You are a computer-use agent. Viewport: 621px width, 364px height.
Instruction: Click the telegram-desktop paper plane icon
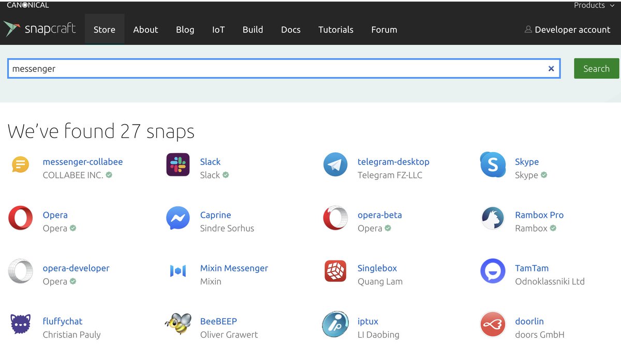(x=335, y=165)
